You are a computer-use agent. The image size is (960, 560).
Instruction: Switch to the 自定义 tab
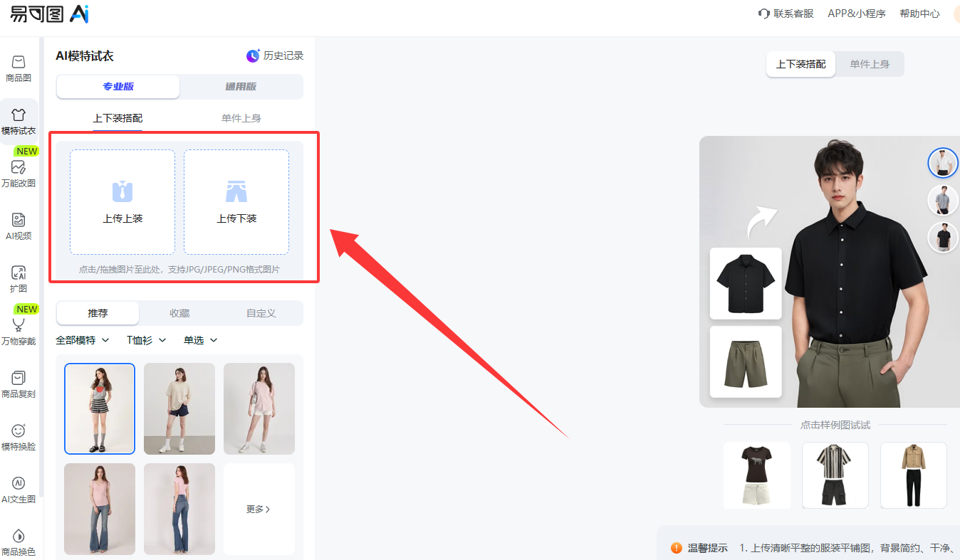261,313
